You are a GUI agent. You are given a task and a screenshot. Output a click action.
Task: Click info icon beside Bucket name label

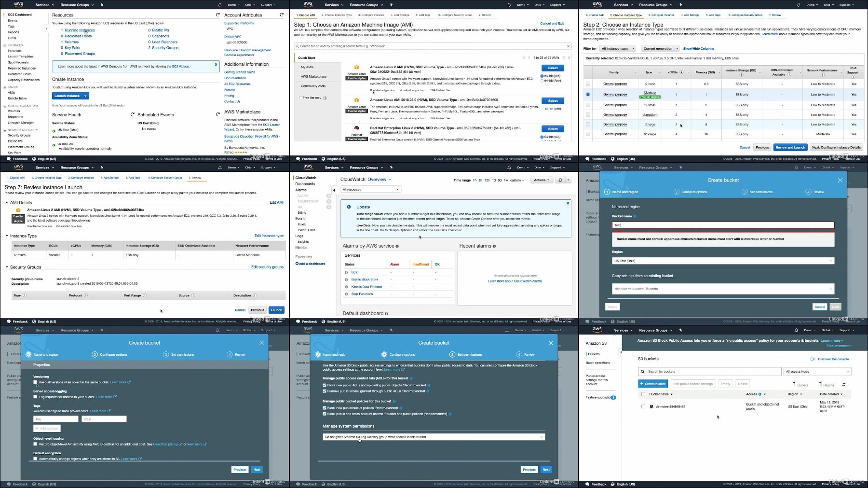[x=635, y=216]
